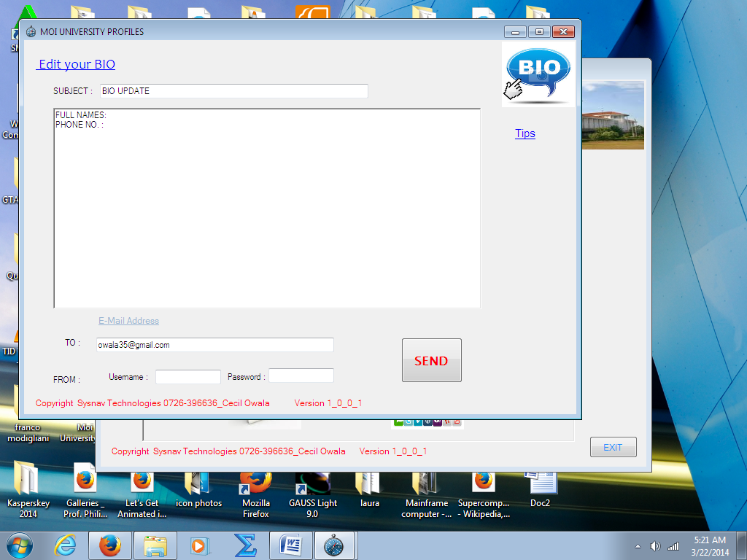Maximize the MOI UNIVERSITY PROFILES window

click(x=539, y=32)
